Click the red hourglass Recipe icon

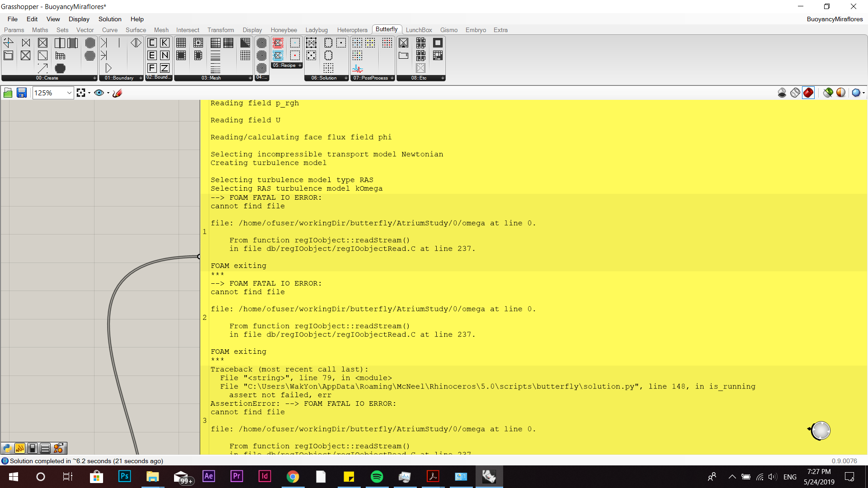(x=278, y=43)
